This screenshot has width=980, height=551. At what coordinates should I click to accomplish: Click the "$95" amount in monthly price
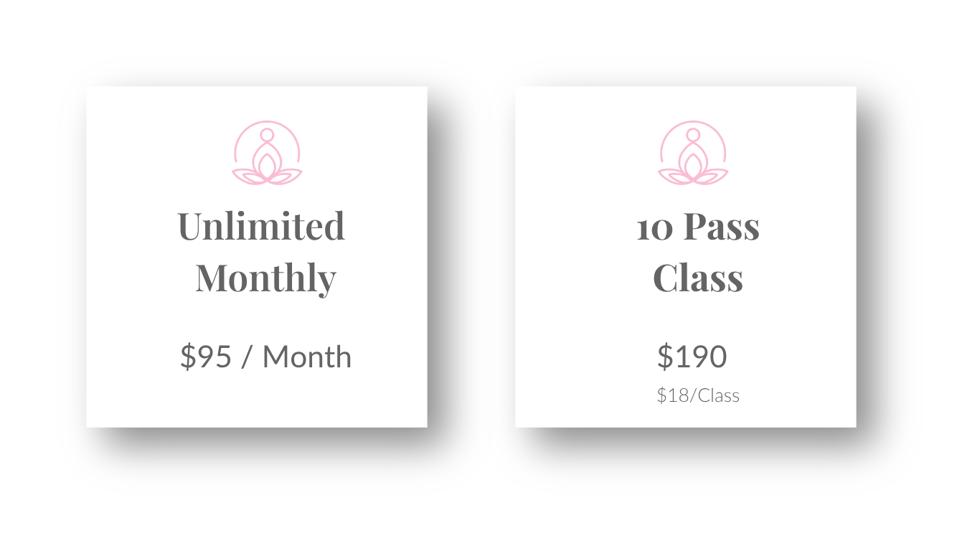tap(206, 357)
